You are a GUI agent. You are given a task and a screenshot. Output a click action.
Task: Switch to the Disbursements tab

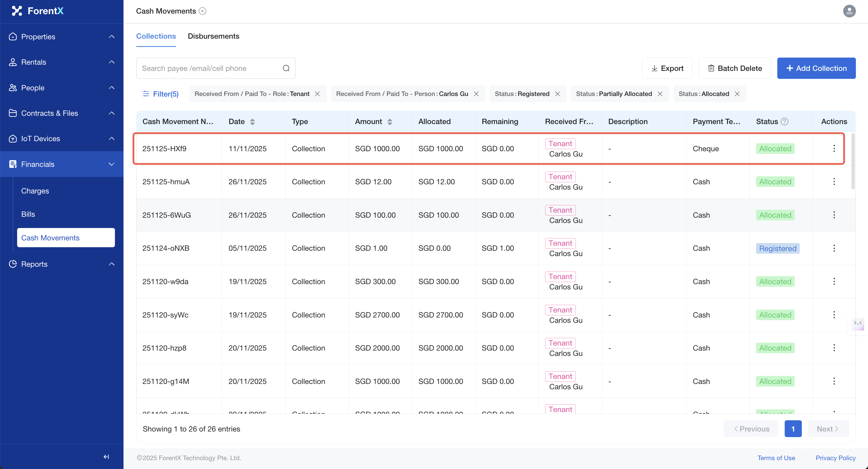pos(213,36)
